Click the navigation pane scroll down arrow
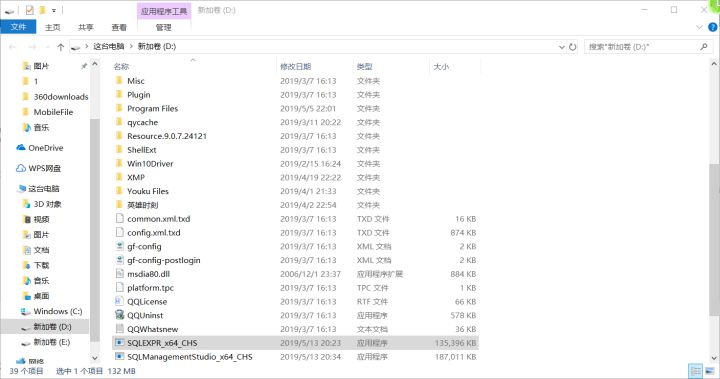This screenshot has width=720, height=379. point(95,358)
